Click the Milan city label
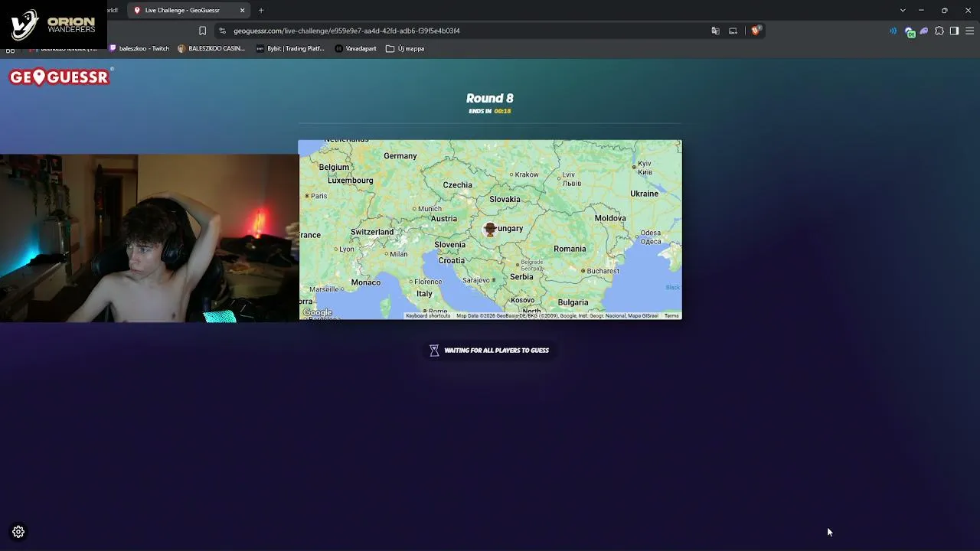The image size is (980, 551). (x=398, y=255)
